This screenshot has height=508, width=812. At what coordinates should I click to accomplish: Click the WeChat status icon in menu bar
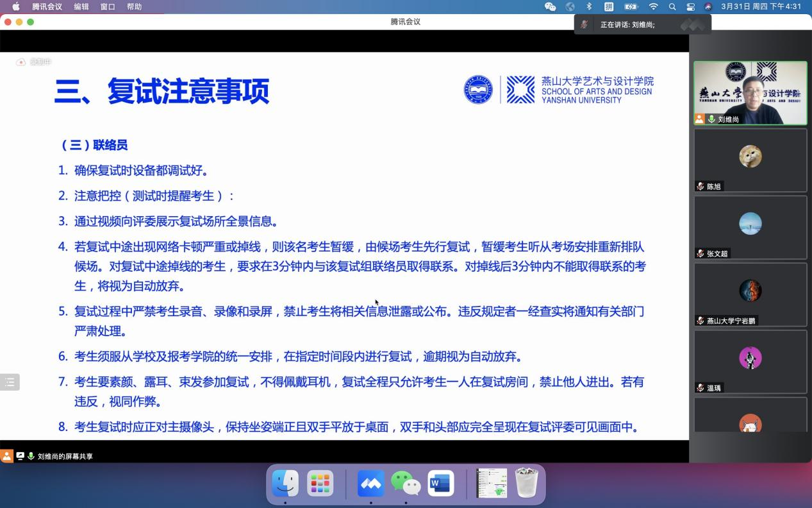(550, 6)
